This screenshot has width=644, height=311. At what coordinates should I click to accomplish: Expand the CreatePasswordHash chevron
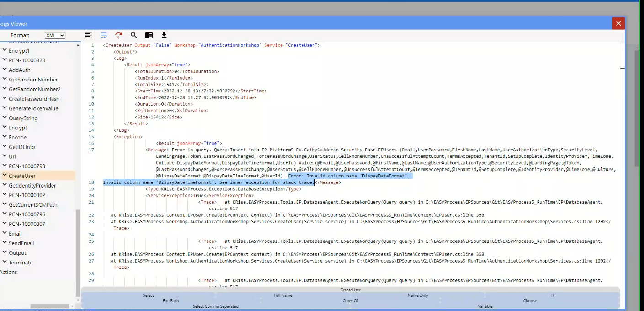click(x=5, y=99)
